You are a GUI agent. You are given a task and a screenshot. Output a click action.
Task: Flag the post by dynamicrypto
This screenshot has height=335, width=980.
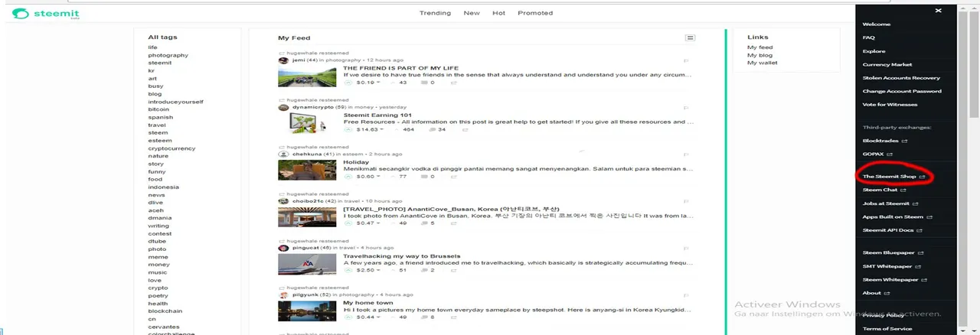[686, 108]
